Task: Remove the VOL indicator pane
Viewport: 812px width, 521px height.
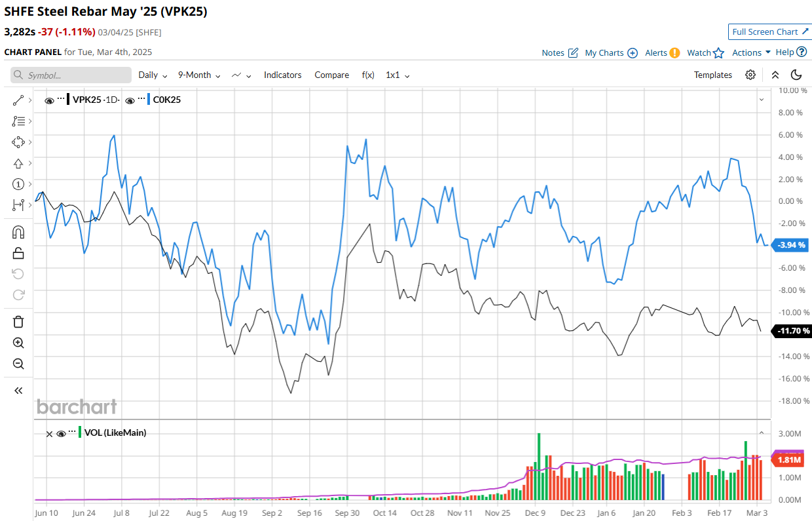Action: (49, 433)
